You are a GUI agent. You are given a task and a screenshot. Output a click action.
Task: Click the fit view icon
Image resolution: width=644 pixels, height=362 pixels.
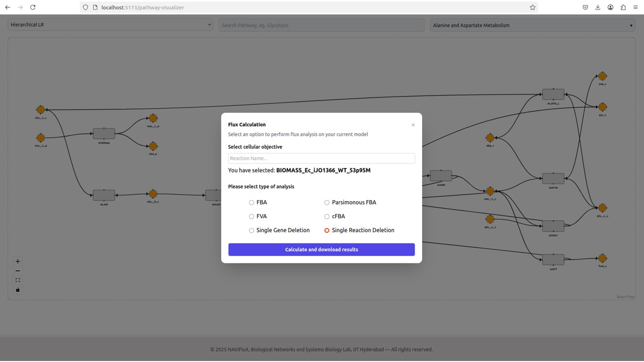coord(18,281)
